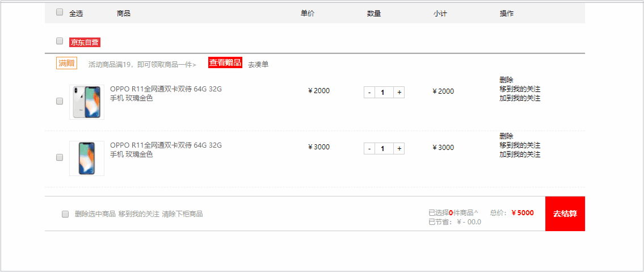Click the 数量 column header
Image resolution: width=644 pixels, height=272 pixels.
(x=374, y=14)
